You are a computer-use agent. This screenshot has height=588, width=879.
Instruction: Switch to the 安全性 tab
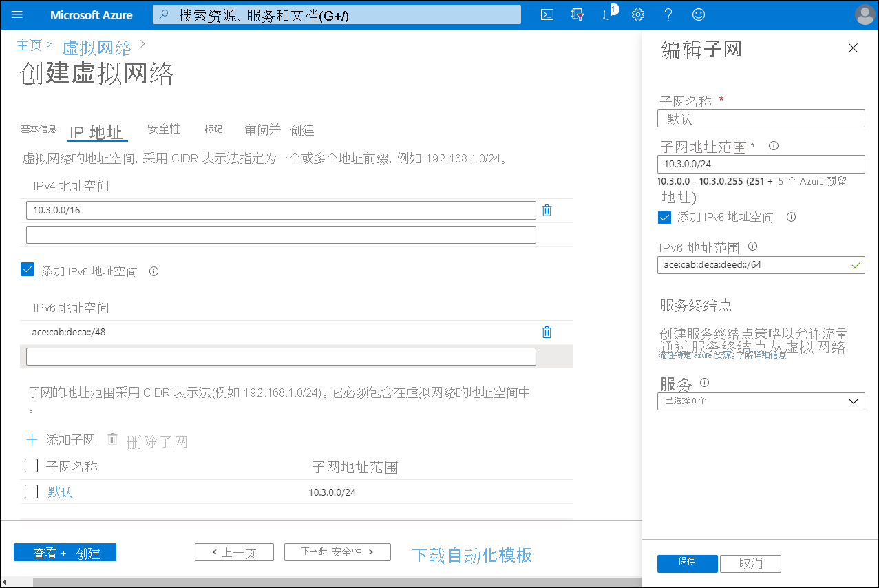163,129
